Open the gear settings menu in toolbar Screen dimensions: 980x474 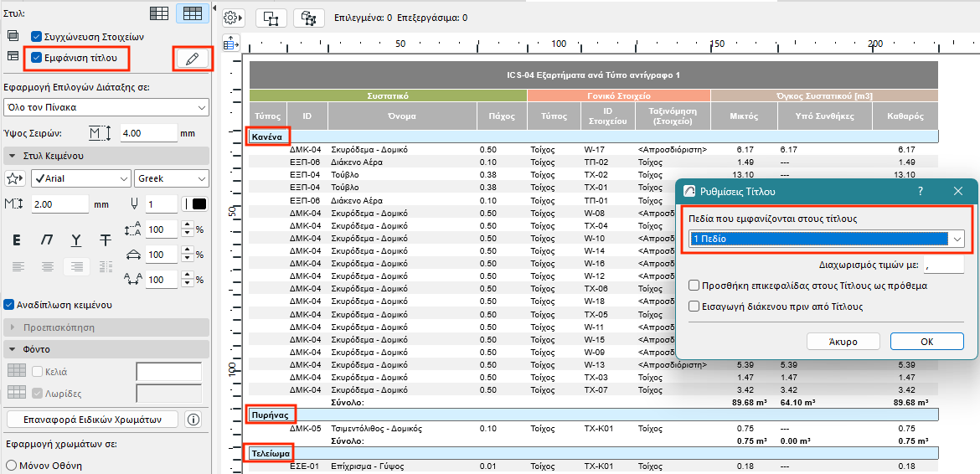pos(232,18)
